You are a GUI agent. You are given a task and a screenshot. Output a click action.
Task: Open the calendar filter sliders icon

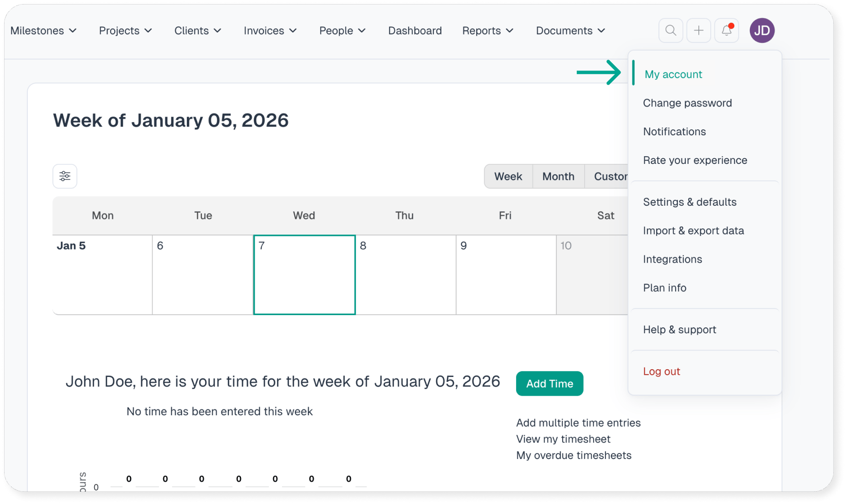pos(65,176)
